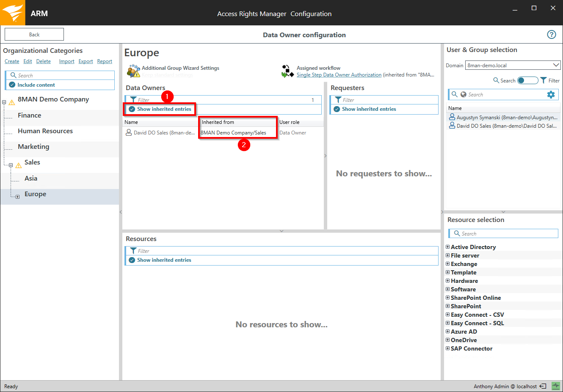
Task: Click the green activity monitor status icon
Action: tap(555, 386)
